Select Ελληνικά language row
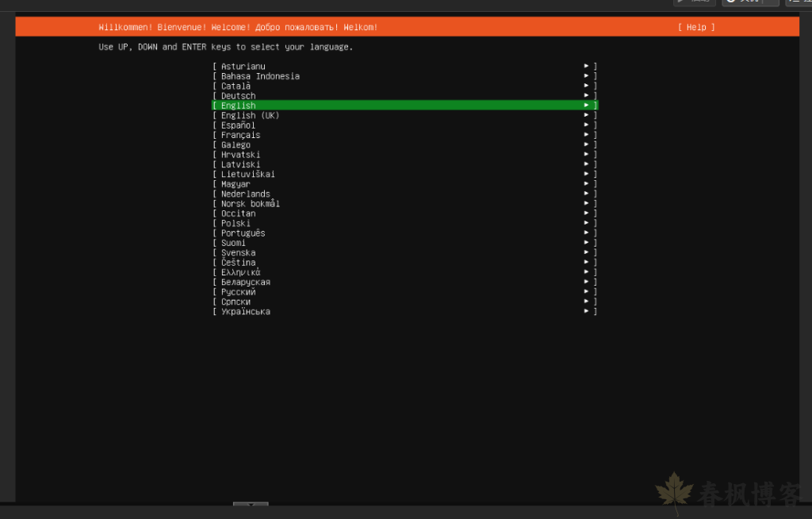Screen dimensions: 812x519 405,272
